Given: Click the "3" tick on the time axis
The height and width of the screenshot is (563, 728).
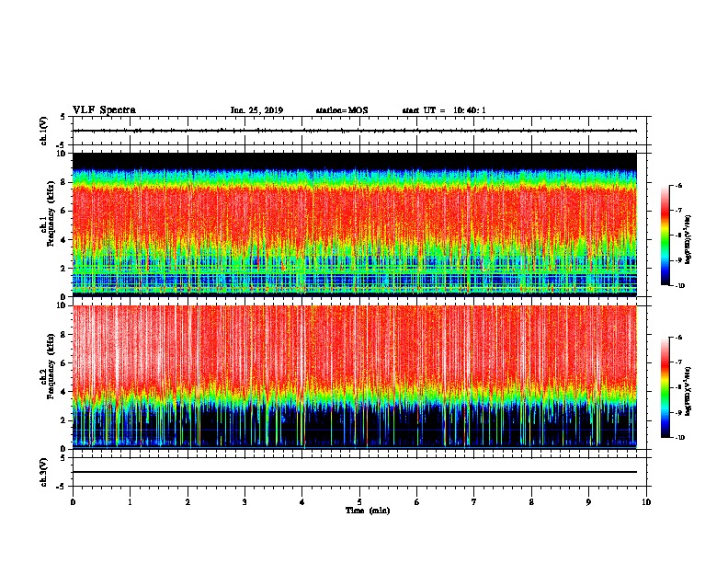Looking at the screenshot, I should click(x=245, y=502).
